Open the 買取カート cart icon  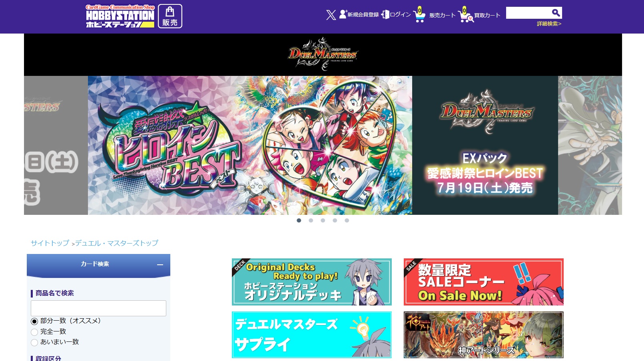[x=466, y=14]
